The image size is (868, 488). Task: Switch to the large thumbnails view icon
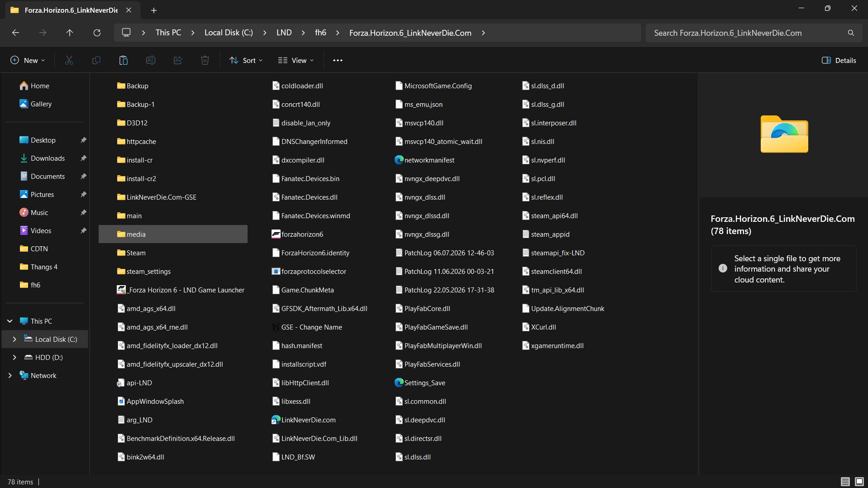pyautogui.click(x=859, y=482)
